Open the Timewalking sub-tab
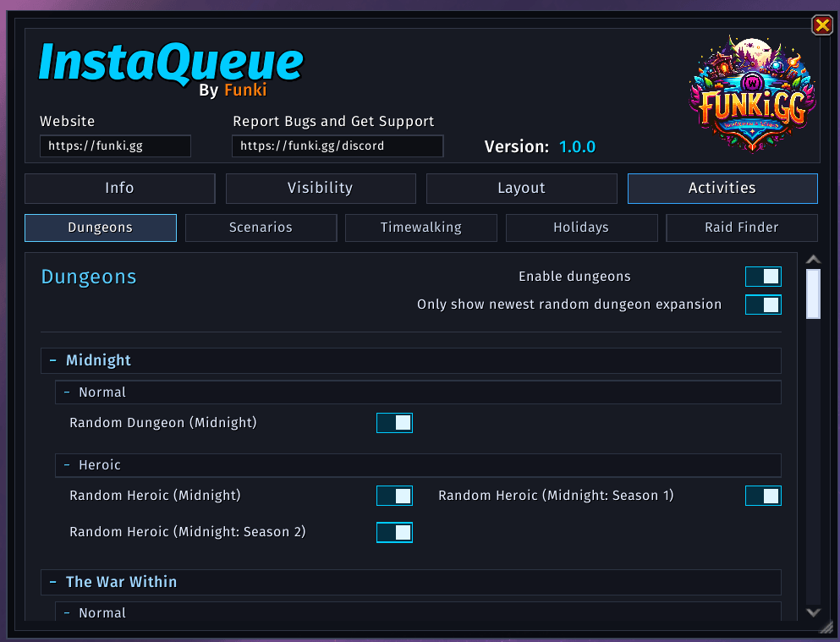 (x=421, y=228)
